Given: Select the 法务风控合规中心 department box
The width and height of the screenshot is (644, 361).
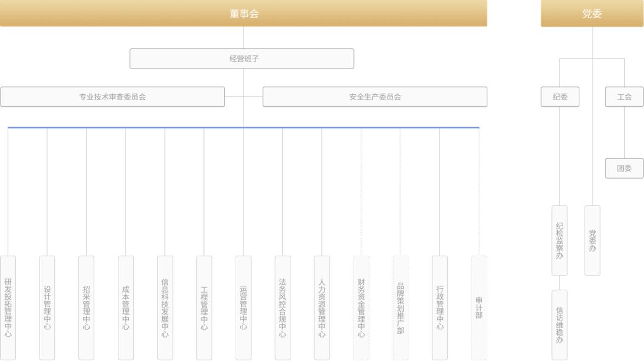Looking at the screenshot, I should [x=282, y=307].
